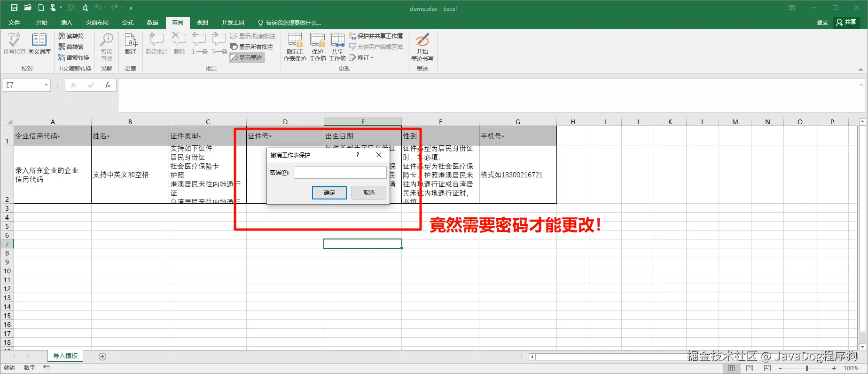
Task: Click 登录 (Sign in) link
Action: 822,22
